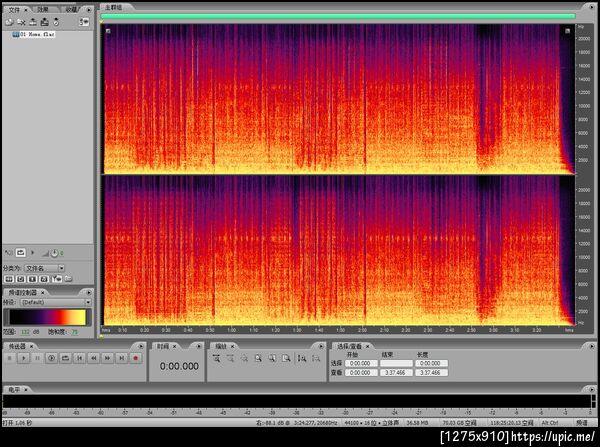600x447 pixels.
Task: Click the selection start time field
Action: click(x=362, y=363)
